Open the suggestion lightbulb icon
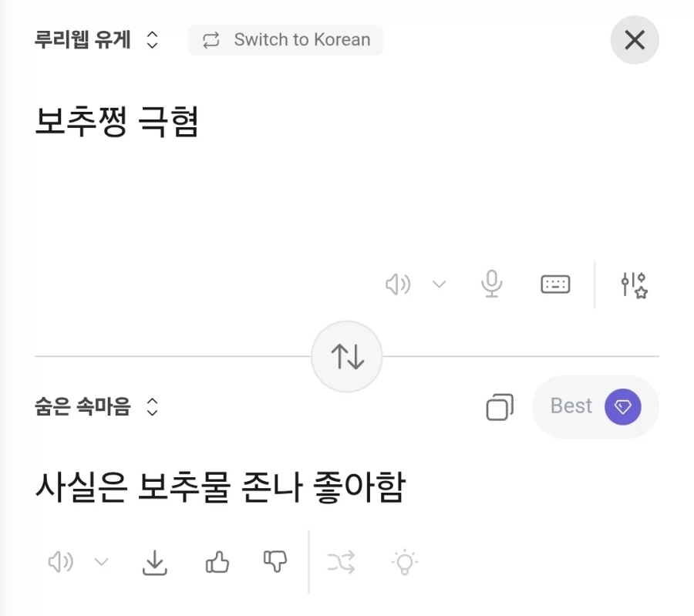 tap(403, 562)
